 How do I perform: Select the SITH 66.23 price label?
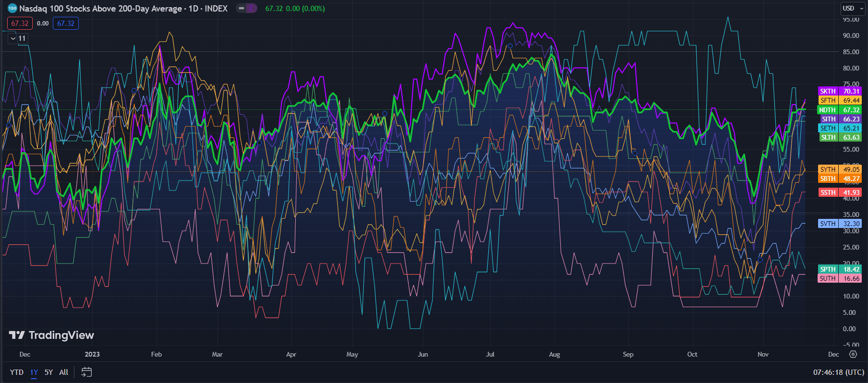coord(840,119)
